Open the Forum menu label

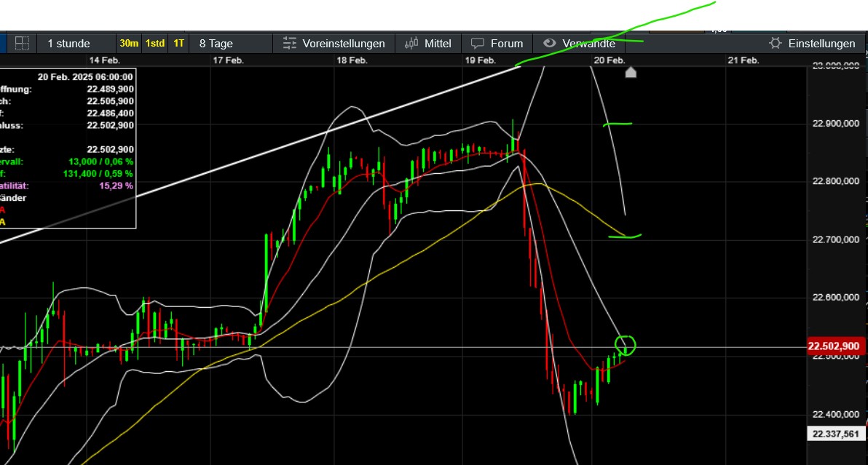tap(507, 43)
